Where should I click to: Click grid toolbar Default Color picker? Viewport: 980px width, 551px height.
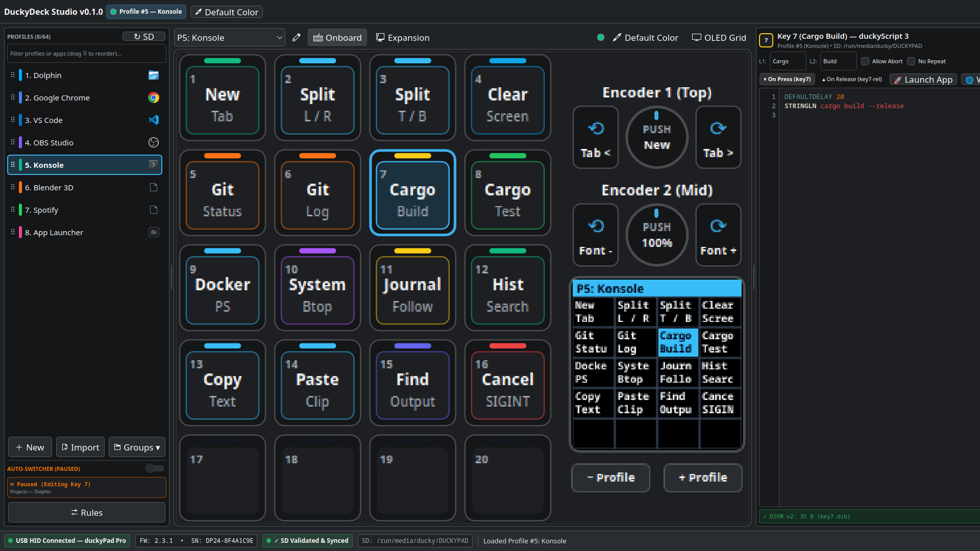(x=645, y=38)
